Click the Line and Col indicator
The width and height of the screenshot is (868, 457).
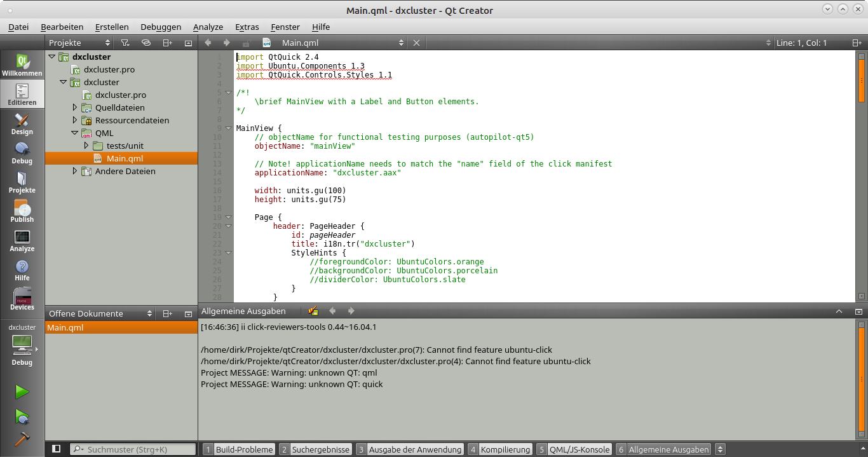click(x=801, y=43)
